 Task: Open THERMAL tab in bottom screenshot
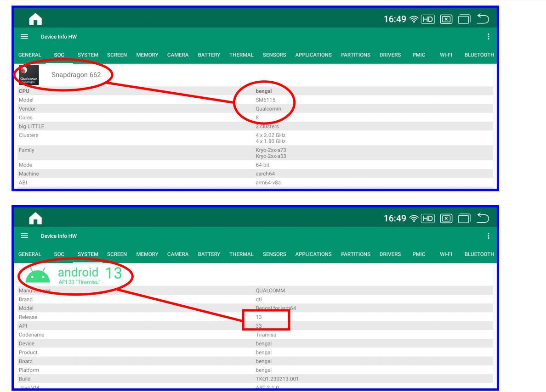(241, 254)
